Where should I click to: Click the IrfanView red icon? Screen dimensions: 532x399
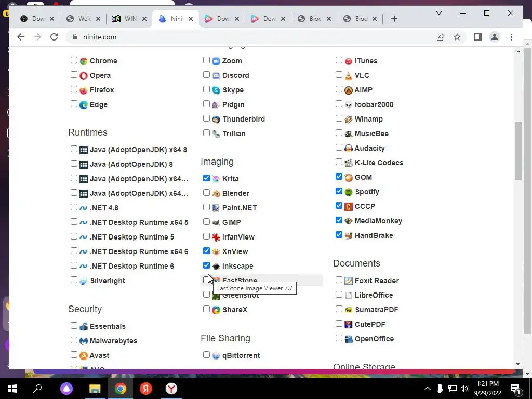pos(216,237)
